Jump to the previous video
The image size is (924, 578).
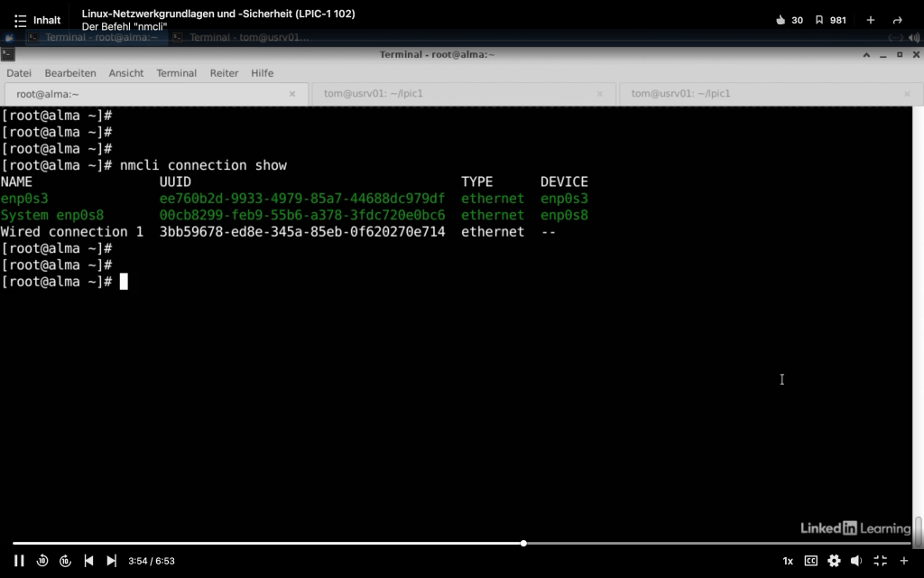pyautogui.click(x=88, y=561)
